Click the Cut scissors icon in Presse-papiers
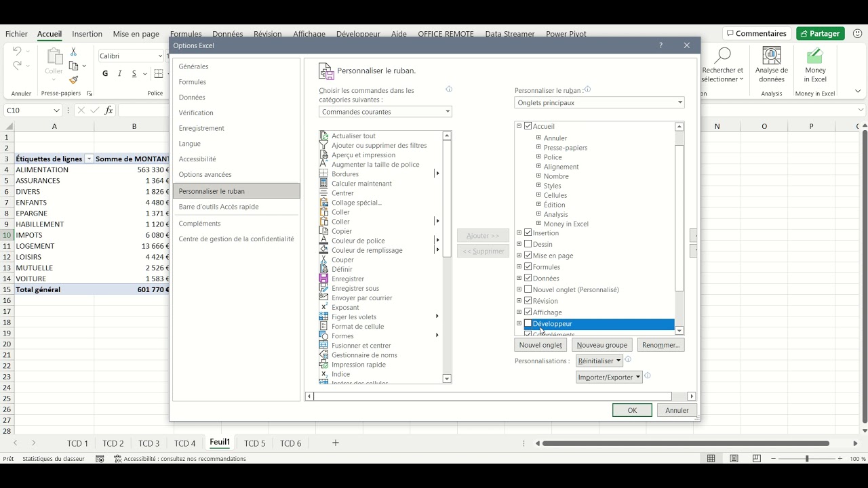868x488 pixels. click(73, 52)
